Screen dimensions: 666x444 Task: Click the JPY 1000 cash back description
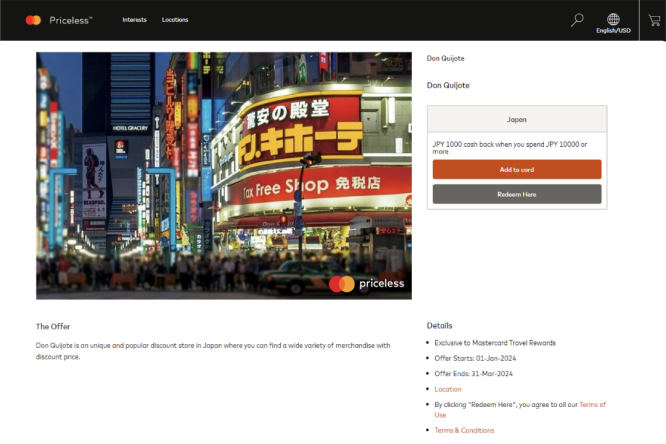point(510,148)
